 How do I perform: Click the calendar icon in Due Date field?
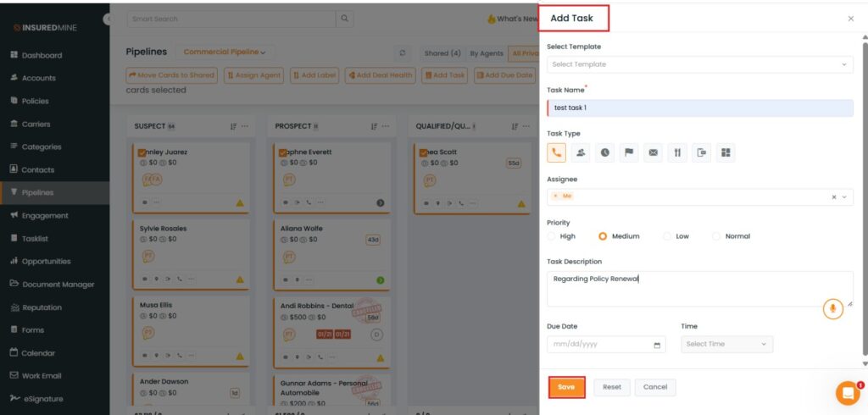(657, 345)
